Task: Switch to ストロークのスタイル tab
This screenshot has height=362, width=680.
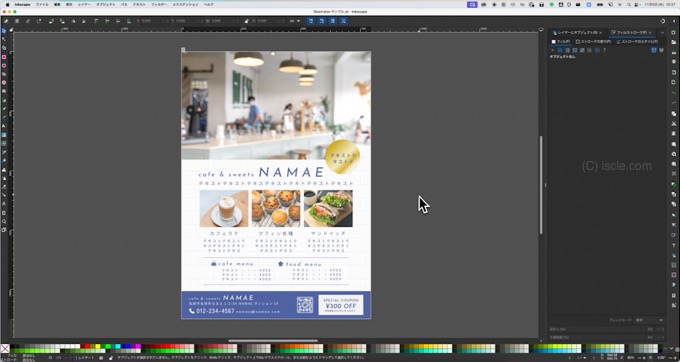Action: (637, 42)
